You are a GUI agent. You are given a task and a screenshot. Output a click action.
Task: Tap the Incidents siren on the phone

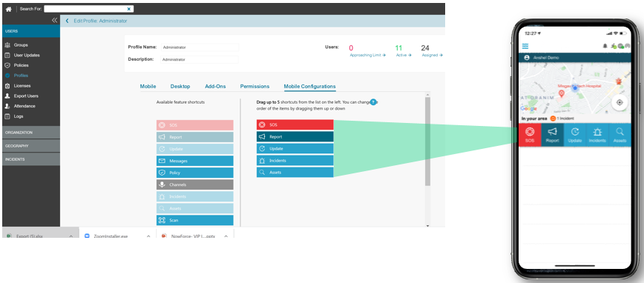(597, 135)
